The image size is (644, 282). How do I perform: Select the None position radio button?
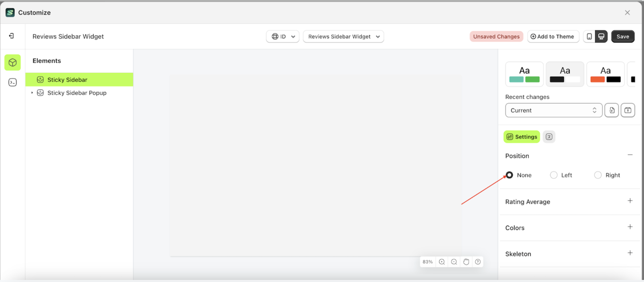pos(509,175)
